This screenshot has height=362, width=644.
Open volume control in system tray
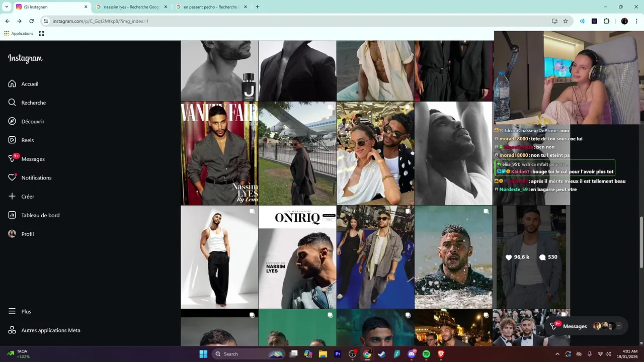click(609, 354)
